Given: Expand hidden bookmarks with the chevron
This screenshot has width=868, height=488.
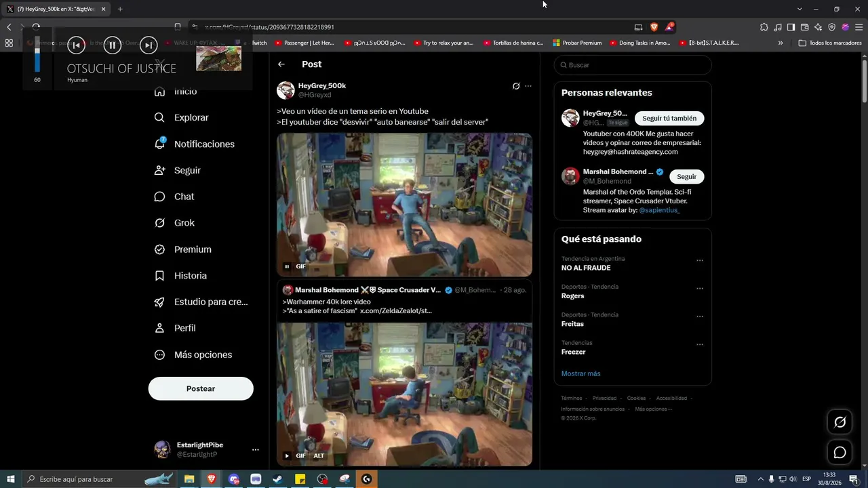Looking at the screenshot, I should tap(781, 43).
